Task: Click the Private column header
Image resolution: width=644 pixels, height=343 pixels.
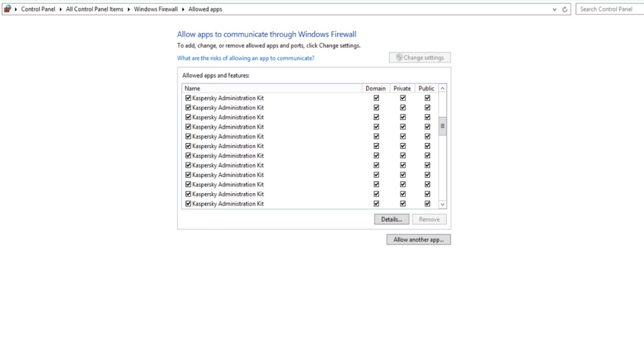Action: coord(403,89)
